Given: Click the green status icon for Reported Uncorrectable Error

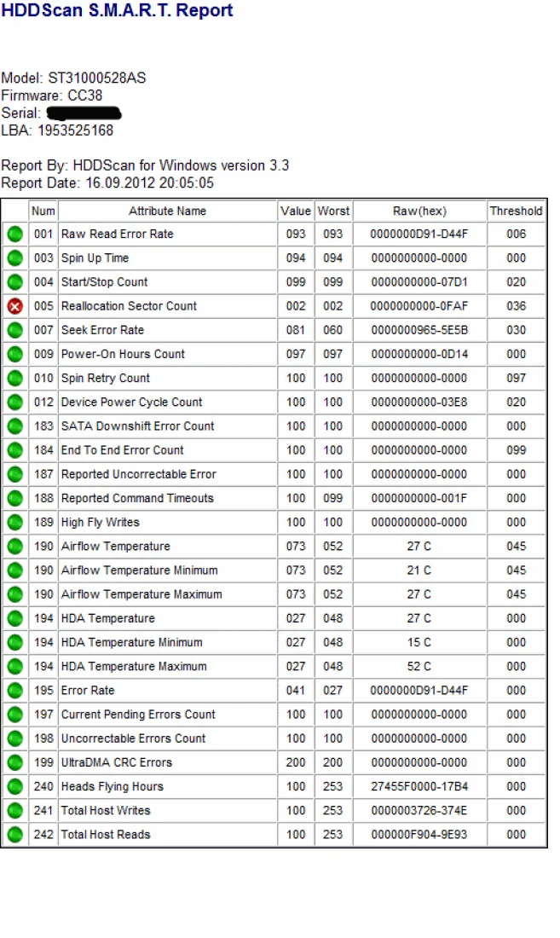Looking at the screenshot, I should [15, 474].
